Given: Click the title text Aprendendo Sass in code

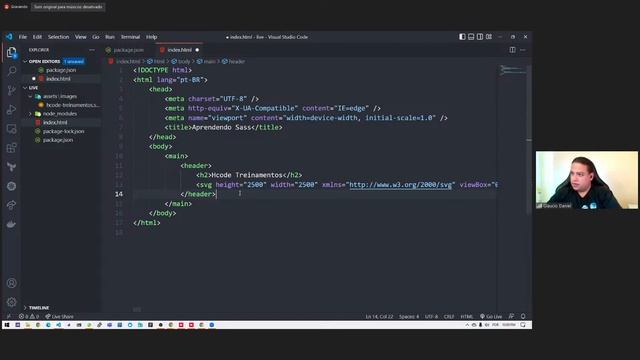Looking at the screenshot, I should [x=221, y=127].
